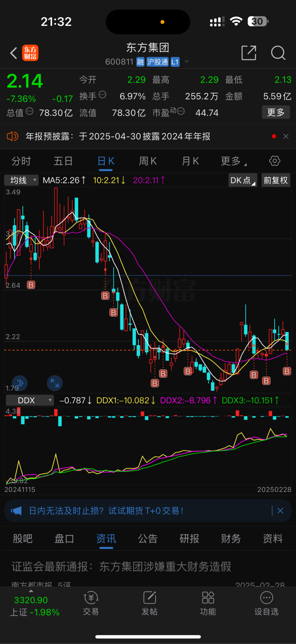Open 换手 info bubble icon
Screen dimensions: 296x644
coord(103,95)
